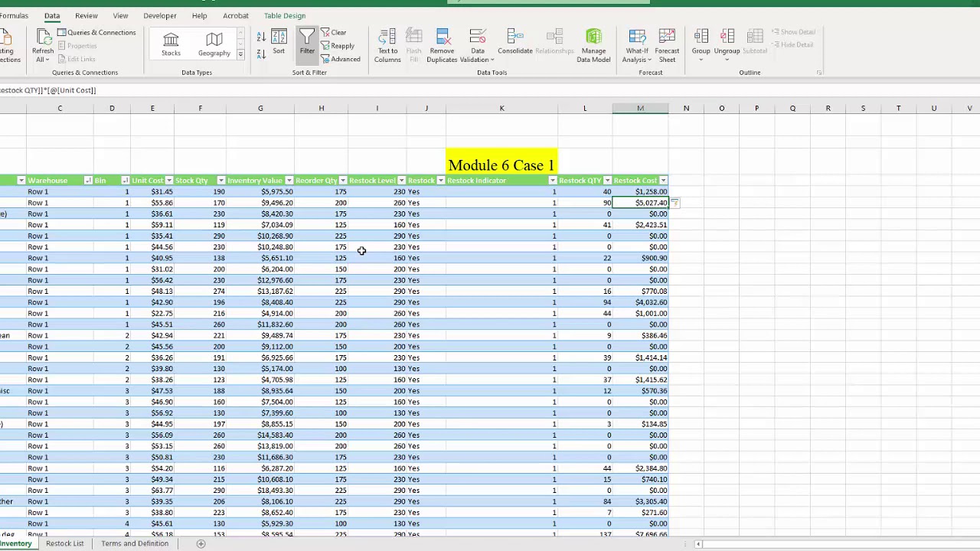Select Restock Cost cell $2,423.51
The width and height of the screenshot is (980, 551).
tap(640, 225)
